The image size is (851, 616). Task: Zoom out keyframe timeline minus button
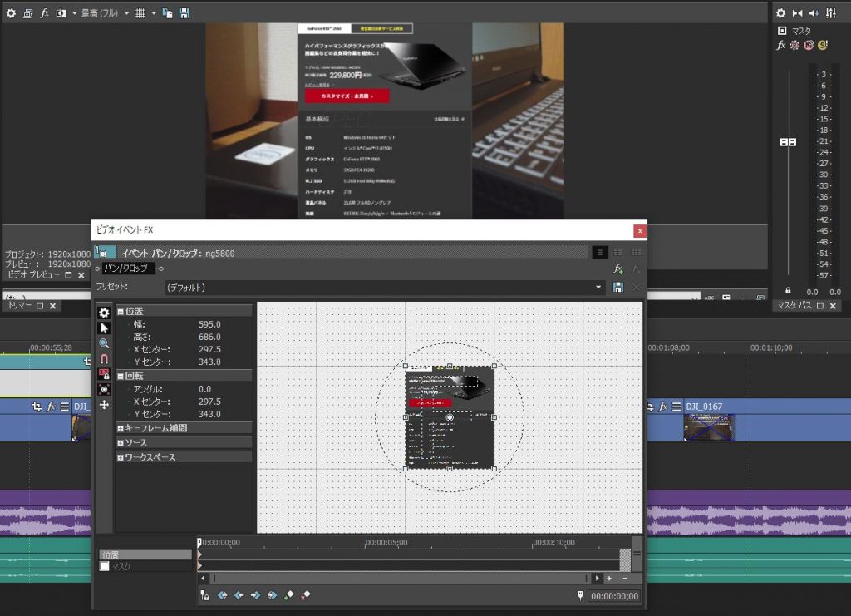click(x=625, y=579)
